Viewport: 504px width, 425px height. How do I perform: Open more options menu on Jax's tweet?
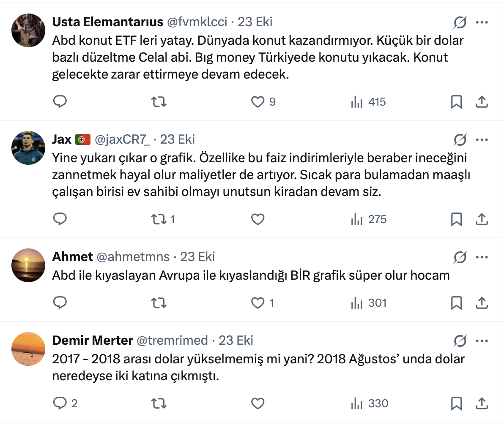pos(482,139)
